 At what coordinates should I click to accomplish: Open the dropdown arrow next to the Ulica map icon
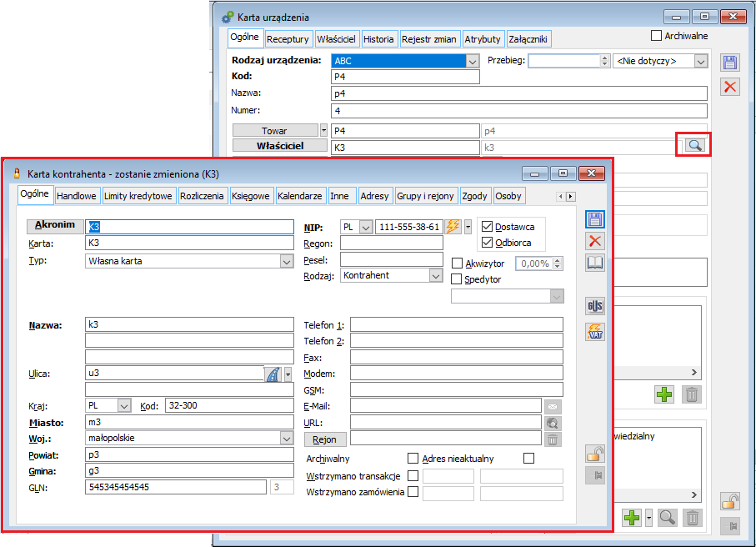[x=288, y=374]
